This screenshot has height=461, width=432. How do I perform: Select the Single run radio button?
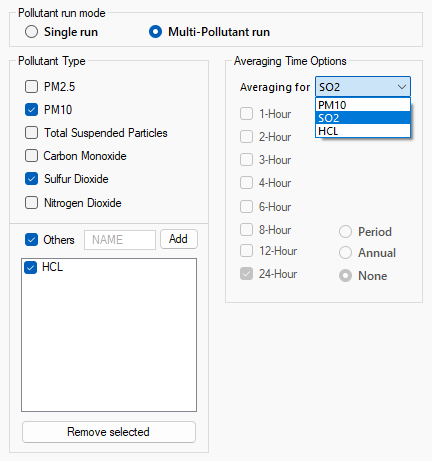pos(31,32)
